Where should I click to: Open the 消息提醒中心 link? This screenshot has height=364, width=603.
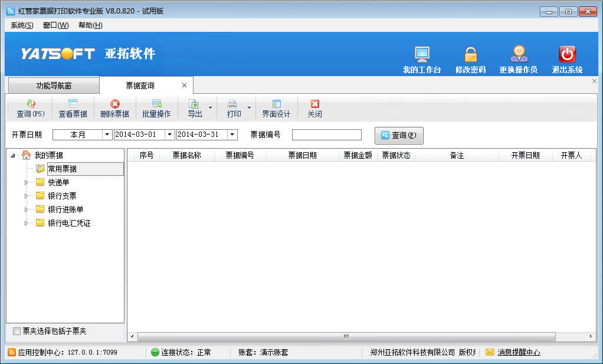[519, 352]
